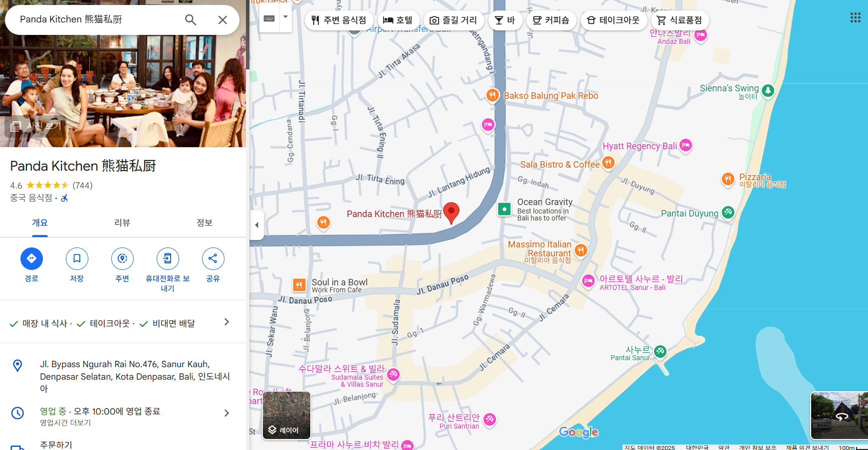Image resolution: width=868 pixels, height=450 pixels.
Task: Click the Puri Santrian resort marker
Action: [489, 420]
